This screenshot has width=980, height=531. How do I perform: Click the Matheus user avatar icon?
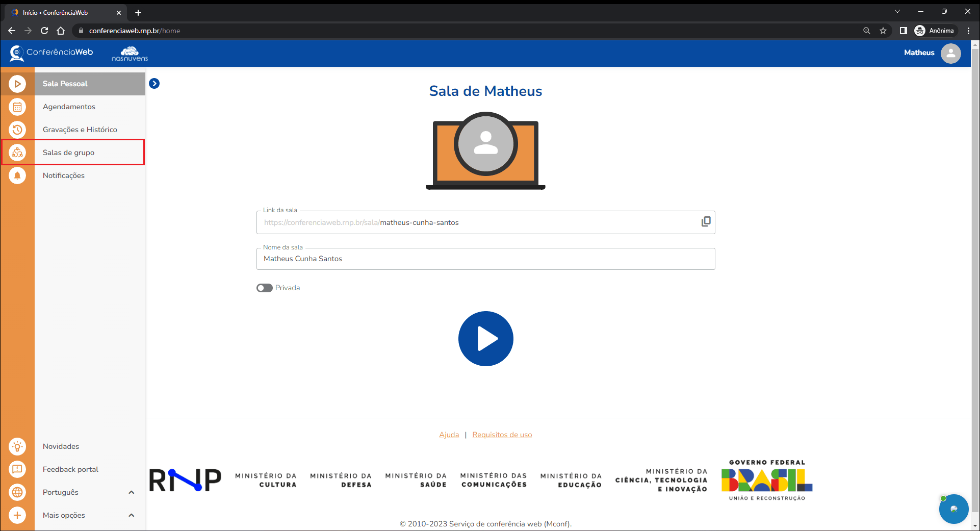(x=950, y=53)
